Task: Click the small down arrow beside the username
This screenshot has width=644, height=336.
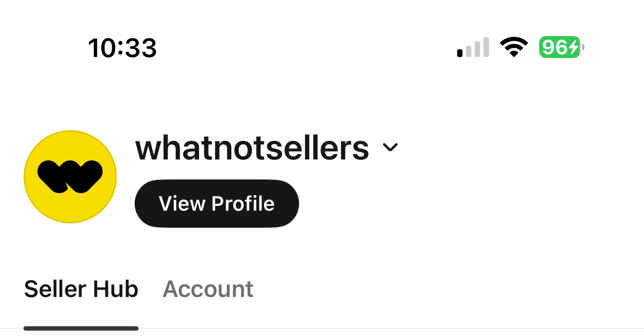Action: [390, 147]
